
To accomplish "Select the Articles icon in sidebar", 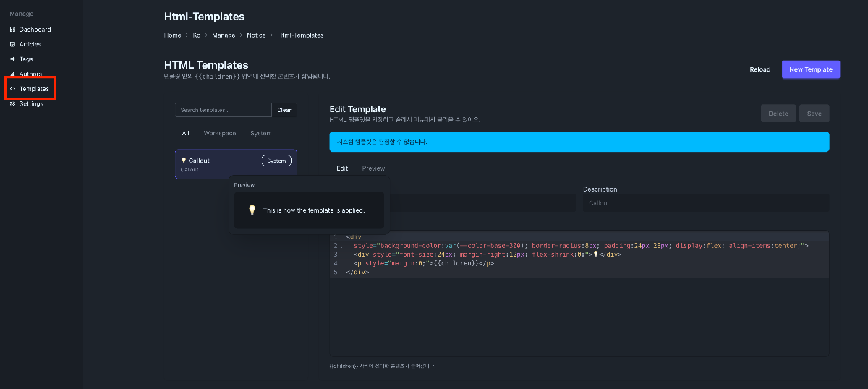I will pyautogui.click(x=12, y=44).
